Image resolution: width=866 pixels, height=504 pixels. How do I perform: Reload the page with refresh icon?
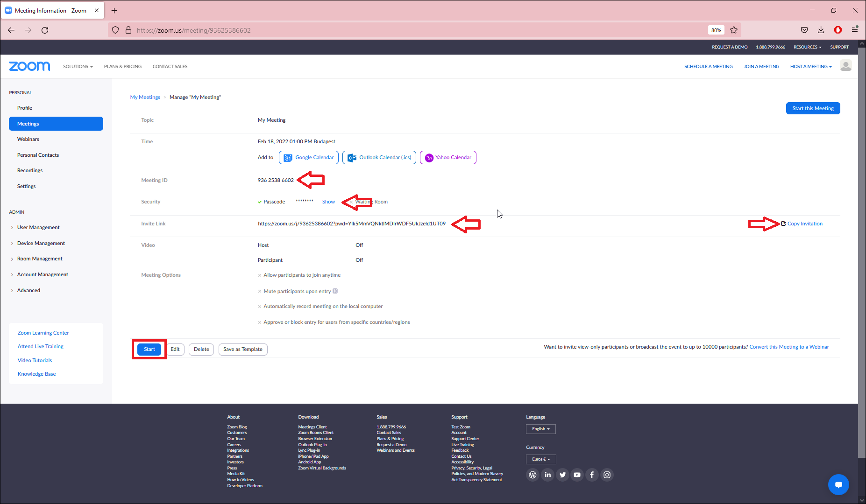click(45, 30)
